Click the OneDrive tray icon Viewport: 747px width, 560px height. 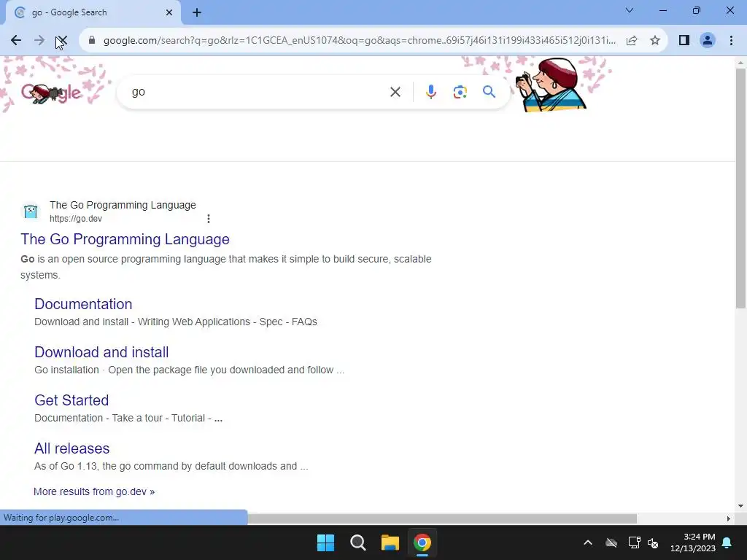point(611,542)
